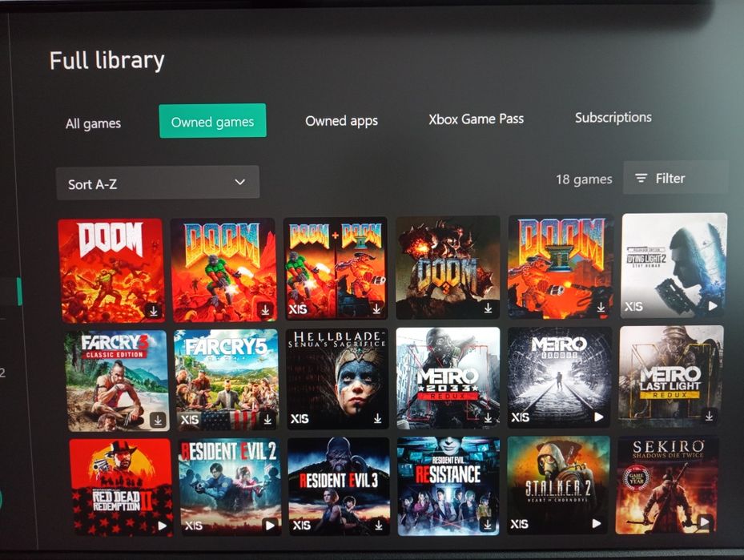Click play icon on Metro Exodus tile
Screen dimensions: 744x560
[599, 417]
